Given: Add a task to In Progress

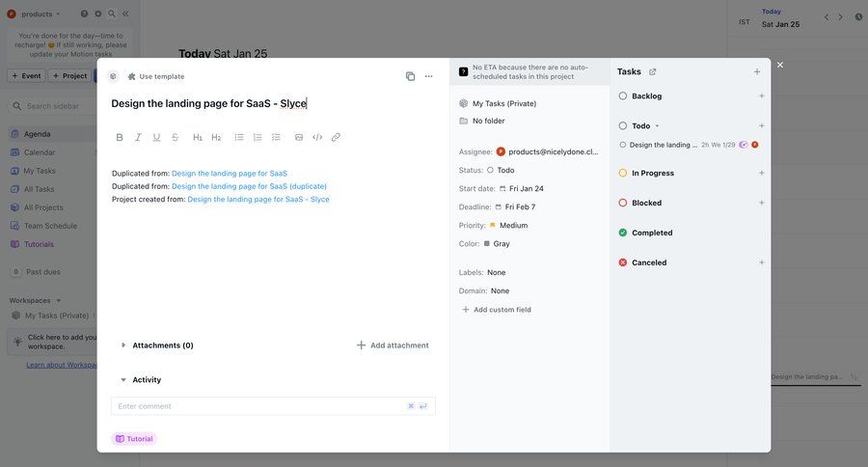Looking at the screenshot, I should [x=761, y=173].
